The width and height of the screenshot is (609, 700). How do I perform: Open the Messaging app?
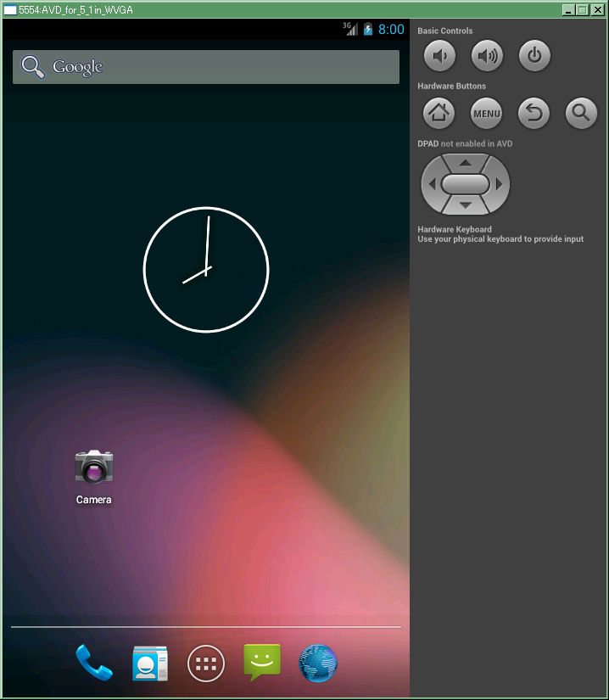(262, 663)
